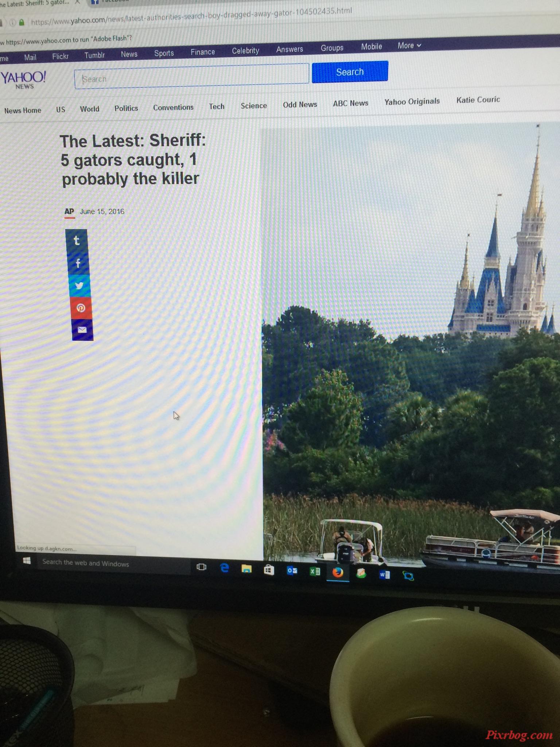Screen dimensions: 560x747
Task: Click the site info icon beside padlock
Action: (13, 23)
